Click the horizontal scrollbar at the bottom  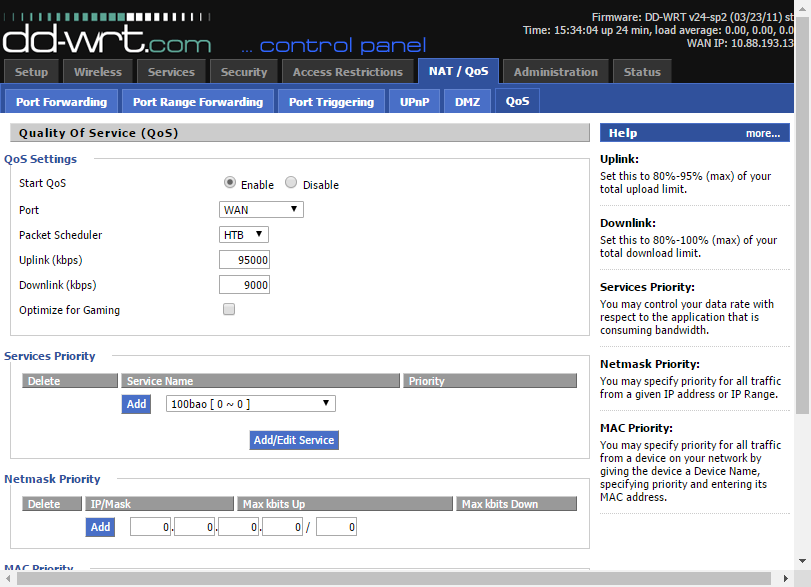click(390, 579)
